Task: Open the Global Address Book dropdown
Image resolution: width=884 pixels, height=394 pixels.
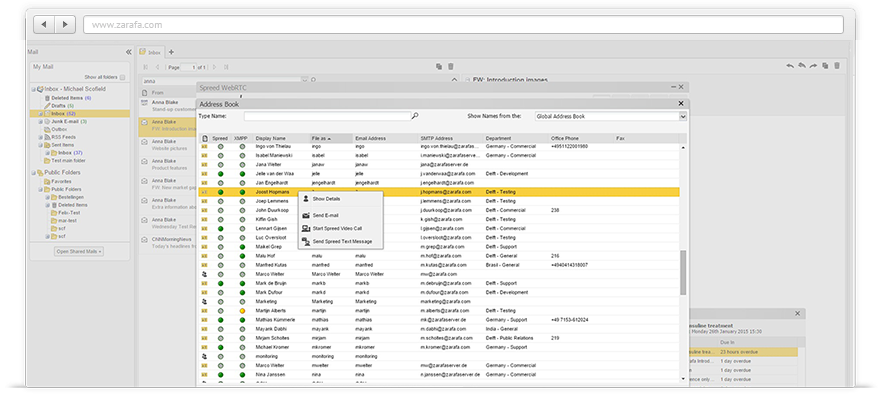Action: [683, 117]
